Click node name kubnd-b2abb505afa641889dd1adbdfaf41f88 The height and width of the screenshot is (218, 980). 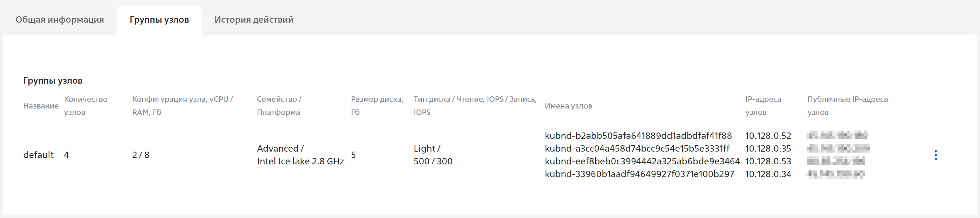click(x=638, y=136)
